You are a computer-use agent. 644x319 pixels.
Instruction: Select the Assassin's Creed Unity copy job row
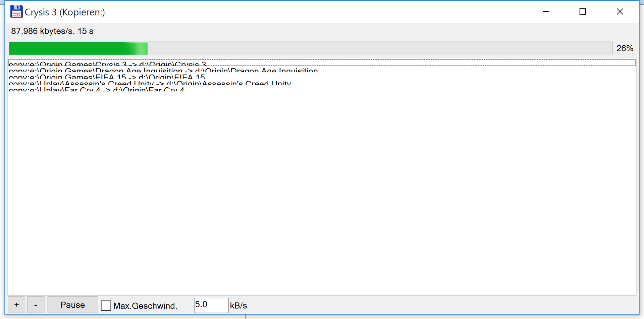322,82
